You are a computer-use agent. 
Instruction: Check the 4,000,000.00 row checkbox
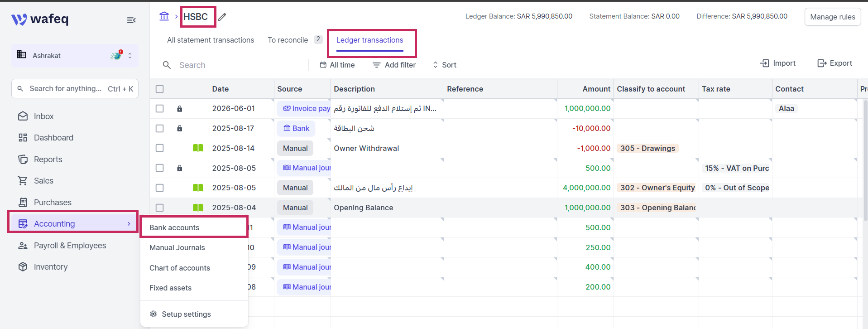(159, 188)
